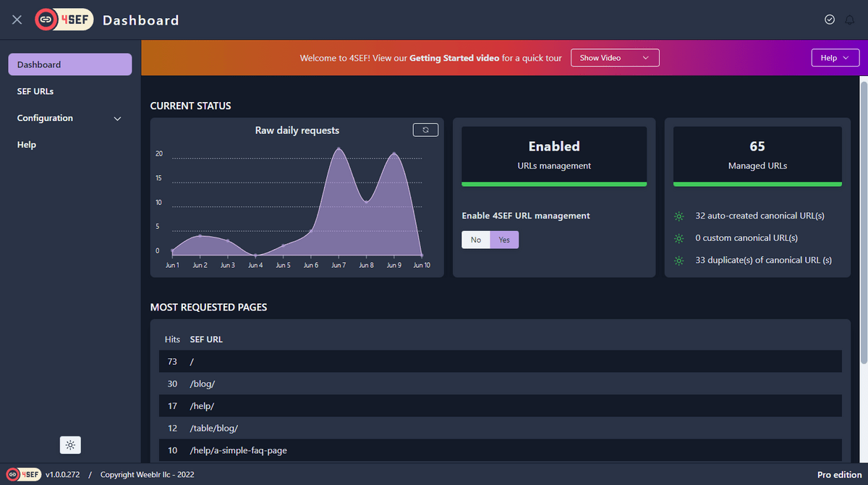
Task: Expand the Show Video dropdown
Action: point(615,57)
